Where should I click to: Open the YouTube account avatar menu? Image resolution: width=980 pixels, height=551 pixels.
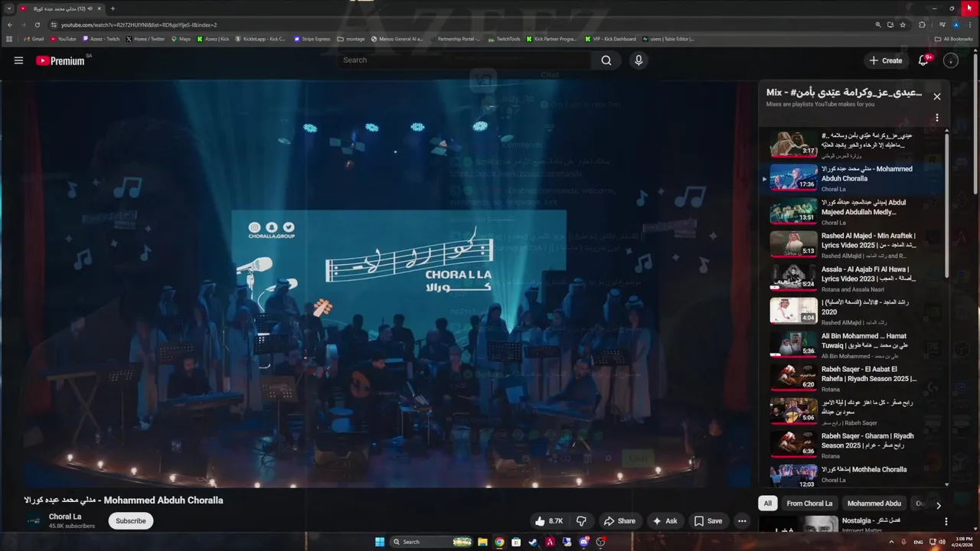[x=951, y=60]
